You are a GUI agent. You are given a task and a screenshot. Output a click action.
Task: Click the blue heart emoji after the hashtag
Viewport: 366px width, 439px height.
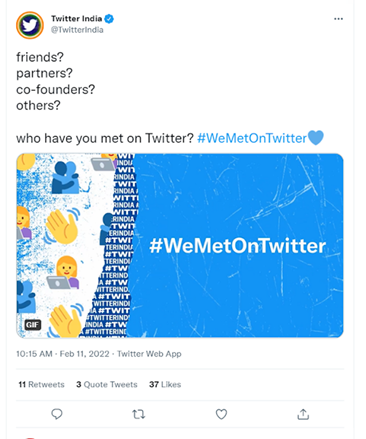[x=315, y=137]
